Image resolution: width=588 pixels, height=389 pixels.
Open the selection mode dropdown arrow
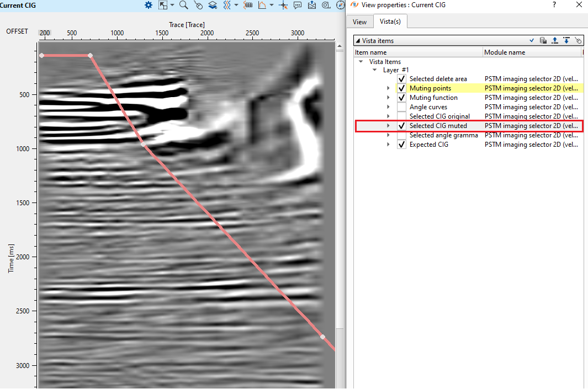click(172, 6)
